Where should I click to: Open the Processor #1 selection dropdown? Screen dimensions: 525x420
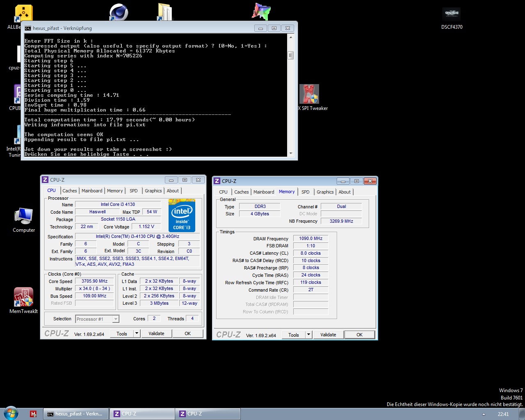(x=97, y=319)
